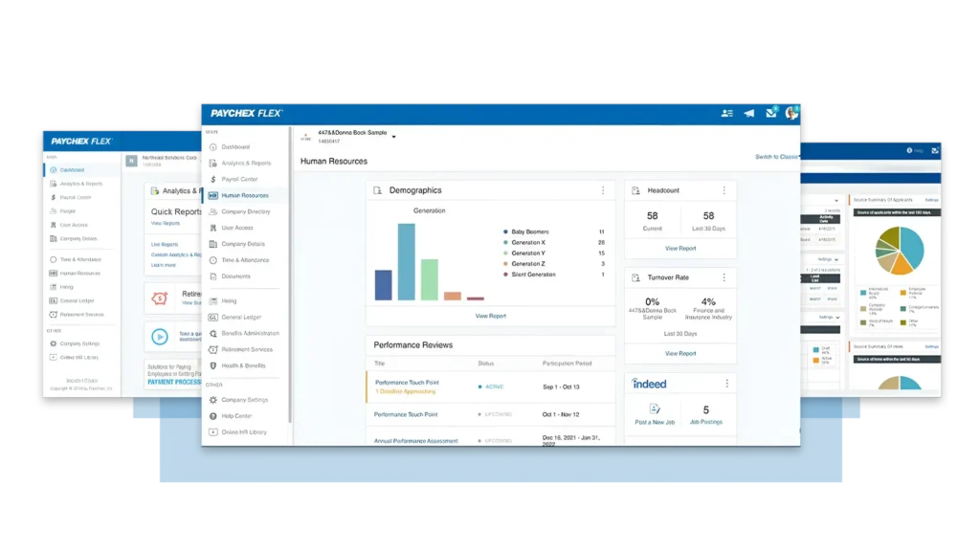Click the contacts card icon in blue header

[x=727, y=113]
